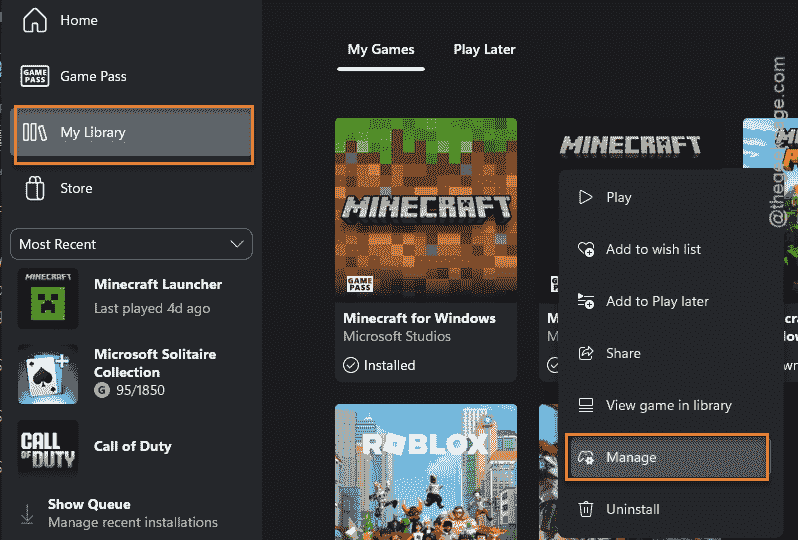Click the Uninstall trash can icon
The width and height of the screenshot is (798, 540).
(x=586, y=509)
